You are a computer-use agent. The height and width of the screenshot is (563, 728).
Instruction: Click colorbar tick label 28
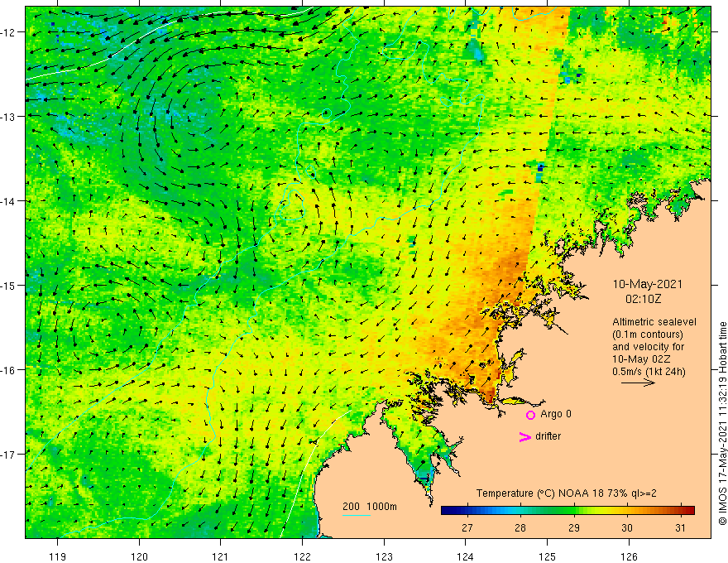(520, 528)
